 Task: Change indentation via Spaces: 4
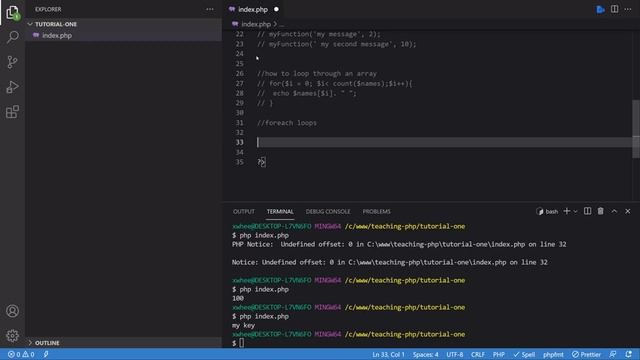tap(425, 354)
